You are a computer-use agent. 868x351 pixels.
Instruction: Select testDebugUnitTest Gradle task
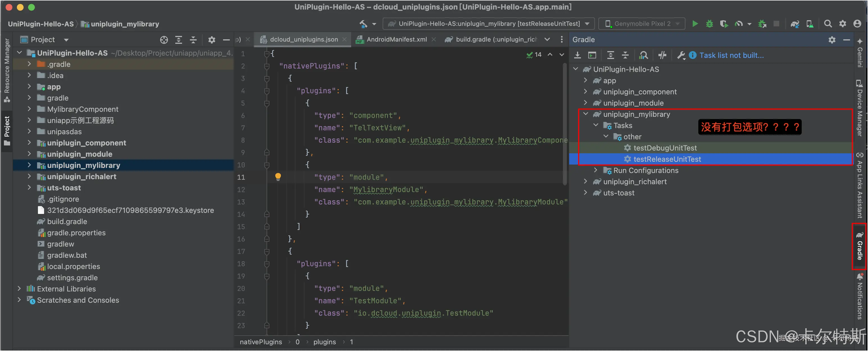pos(665,148)
